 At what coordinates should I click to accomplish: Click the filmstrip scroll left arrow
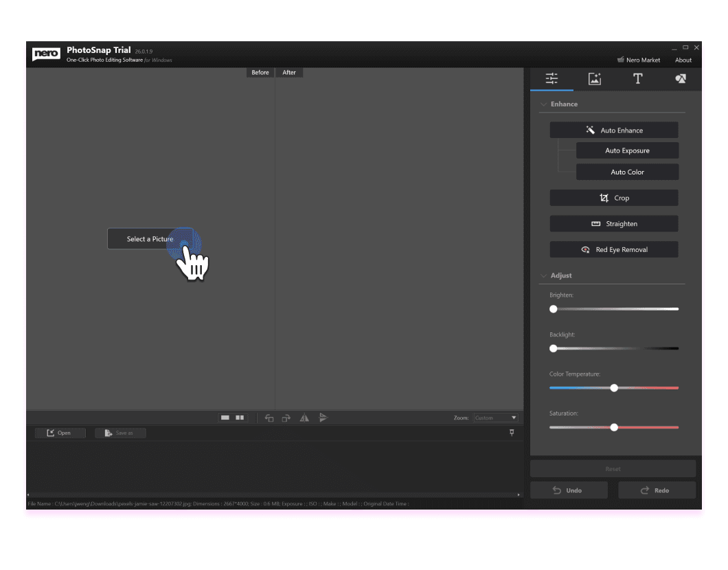28,495
